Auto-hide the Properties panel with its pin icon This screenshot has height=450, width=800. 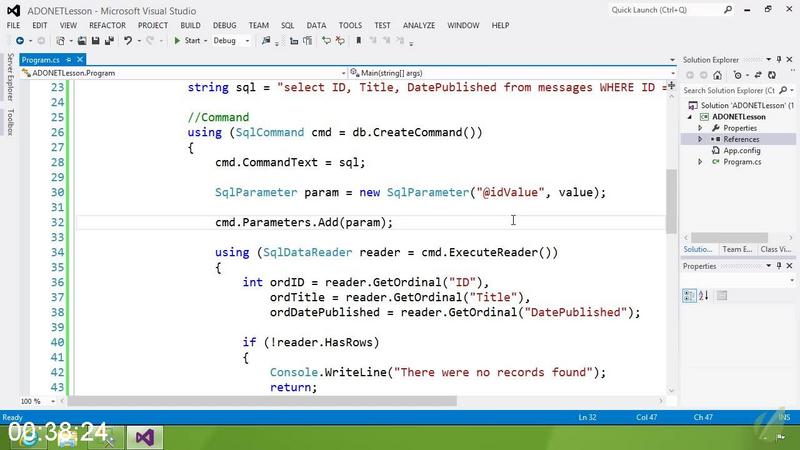779,266
